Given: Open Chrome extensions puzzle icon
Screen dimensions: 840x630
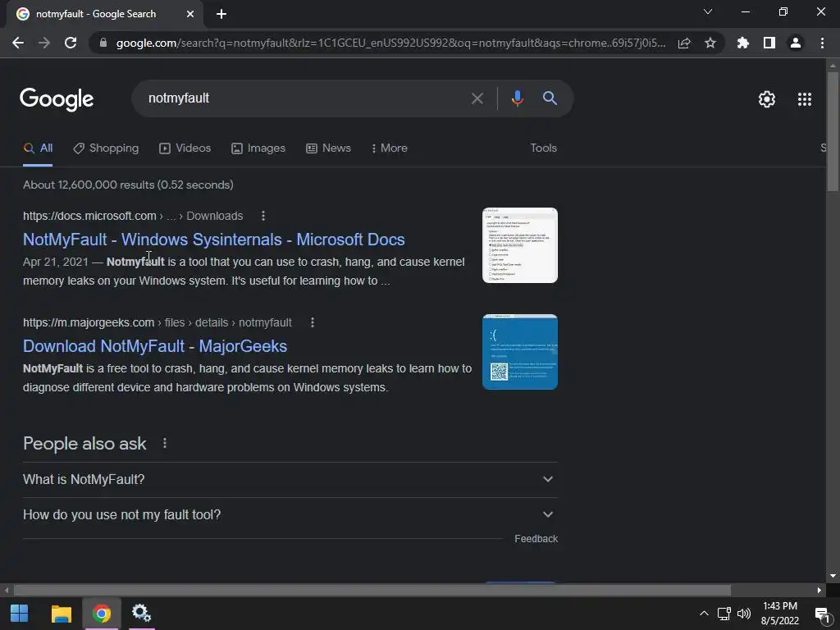Looking at the screenshot, I should click(x=742, y=43).
